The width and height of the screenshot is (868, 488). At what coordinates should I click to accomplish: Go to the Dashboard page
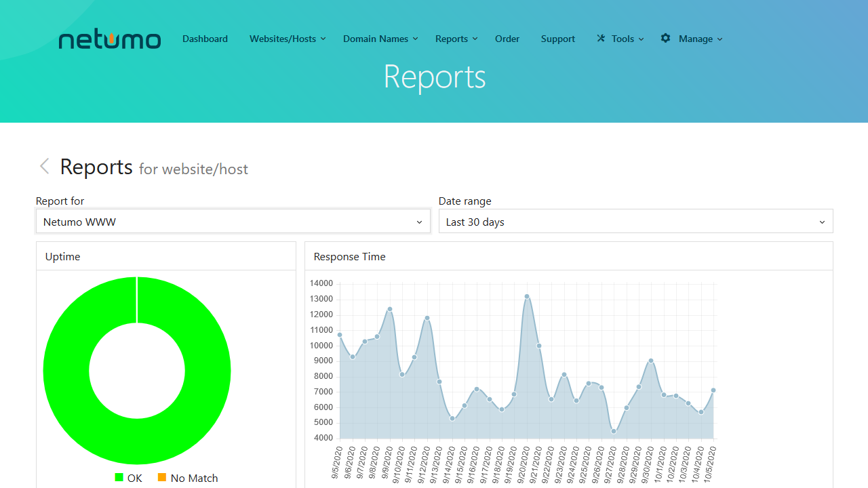click(x=205, y=39)
